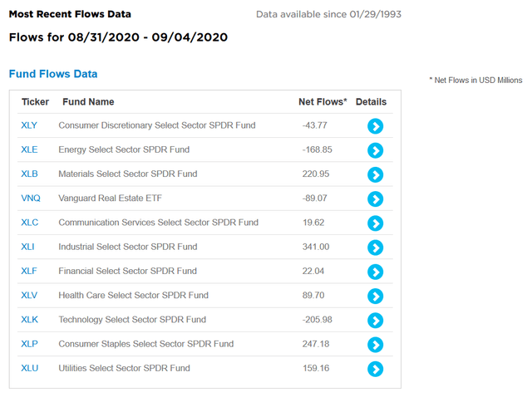Select Technology Select Sector SPDR Fund name
The width and height of the screenshot is (532, 397).
(x=132, y=320)
